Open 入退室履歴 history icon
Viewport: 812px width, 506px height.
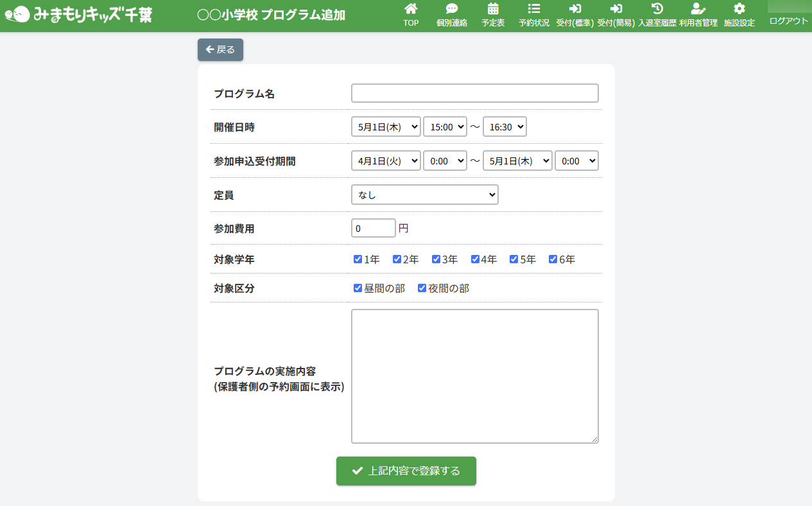[657, 9]
